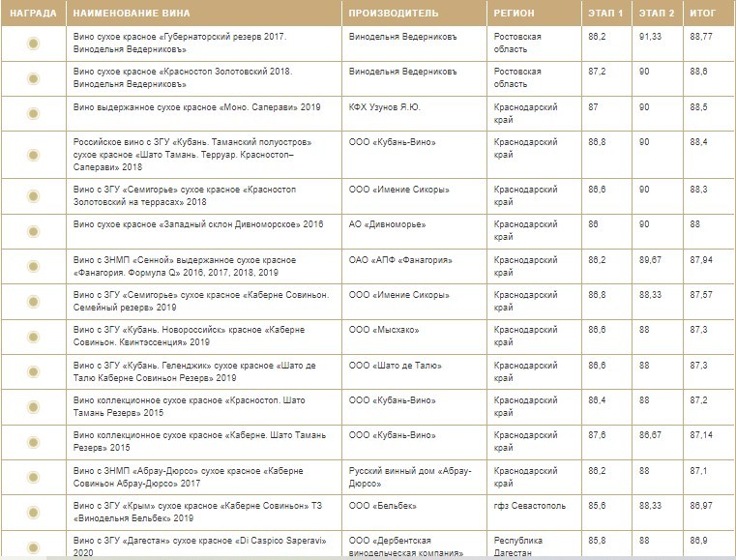The height and width of the screenshot is (560, 736).
Task: Click the medal icon for Фанагория Формула Q
Action: click(x=33, y=266)
